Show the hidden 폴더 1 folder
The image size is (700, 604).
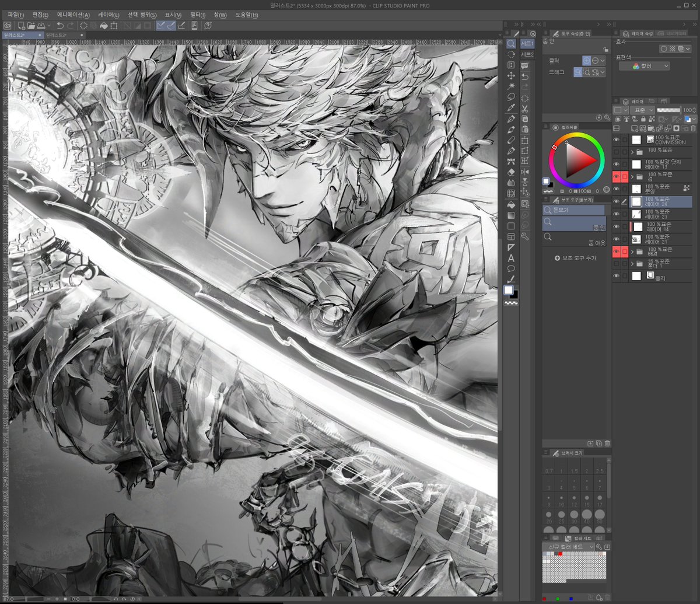(x=616, y=264)
